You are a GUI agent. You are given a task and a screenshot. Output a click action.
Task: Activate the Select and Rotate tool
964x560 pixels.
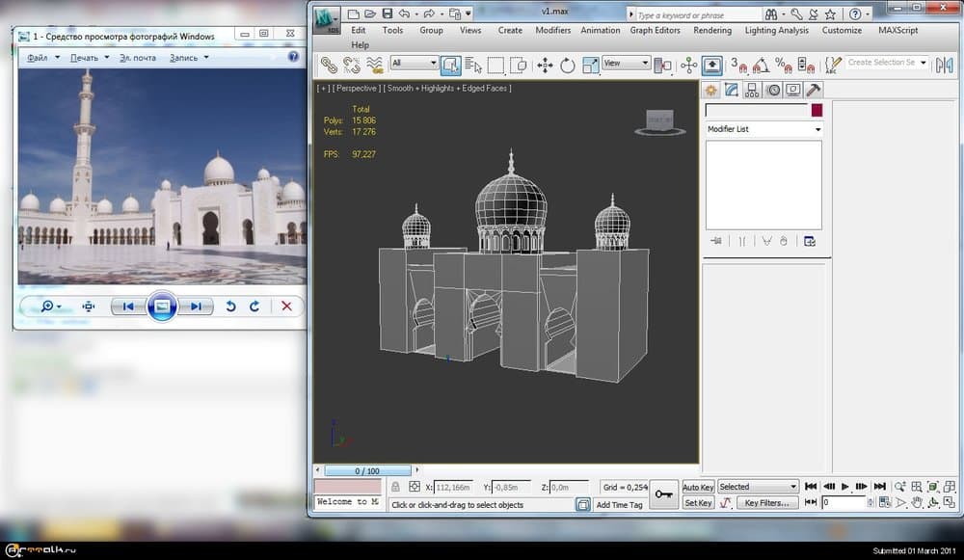point(568,65)
